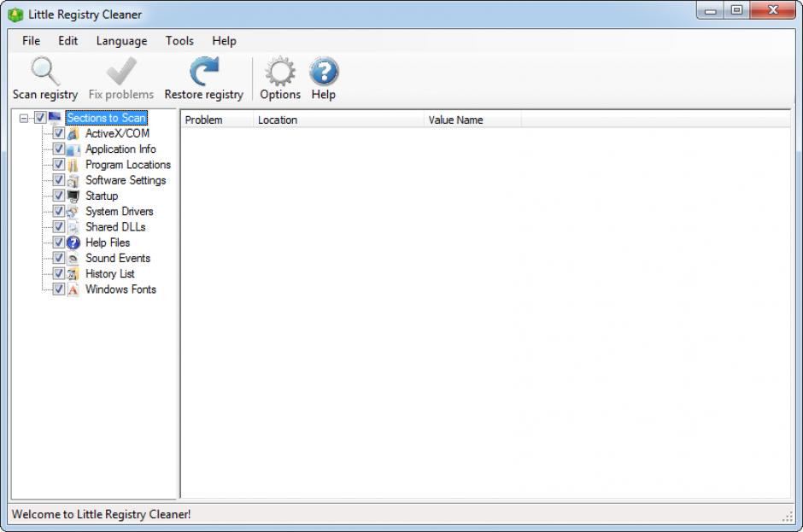The image size is (803, 532).
Task: Select the Sound Events tree label
Action: (118, 258)
